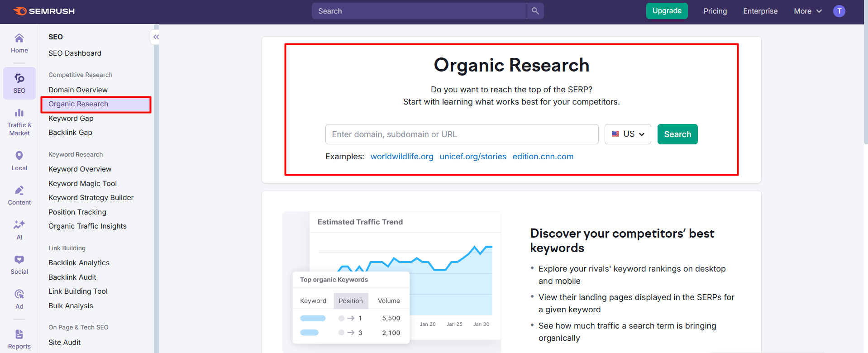Image resolution: width=868 pixels, height=353 pixels.
Task: Open Link Building Tool
Action: tap(78, 291)
